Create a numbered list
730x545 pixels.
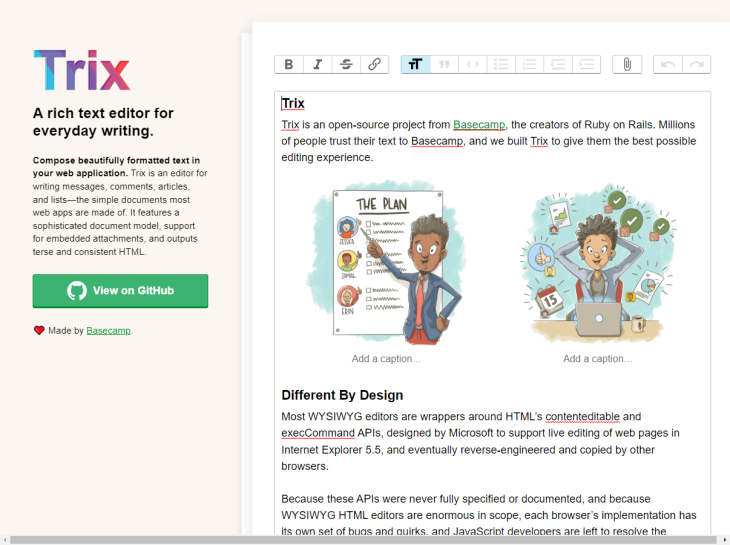[x=529, y=64]
